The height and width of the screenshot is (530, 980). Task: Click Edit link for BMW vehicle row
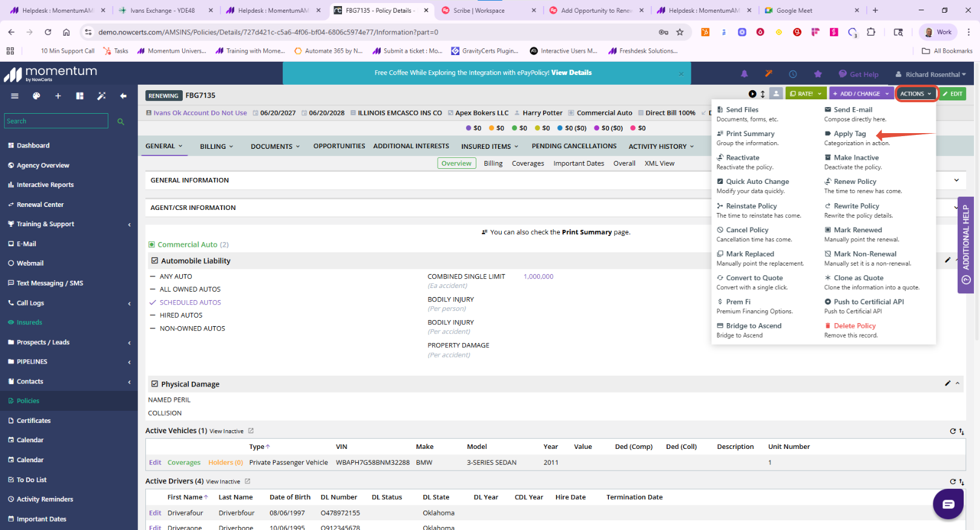pyautogui.click(x=155, y=462)
